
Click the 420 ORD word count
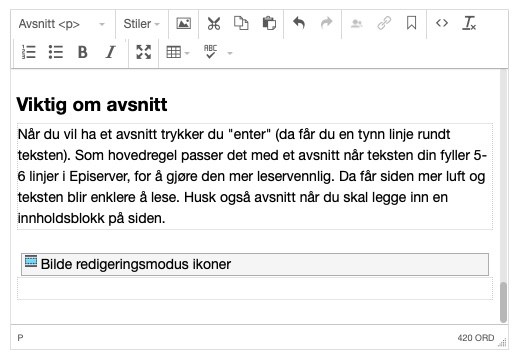coord(476,338)
